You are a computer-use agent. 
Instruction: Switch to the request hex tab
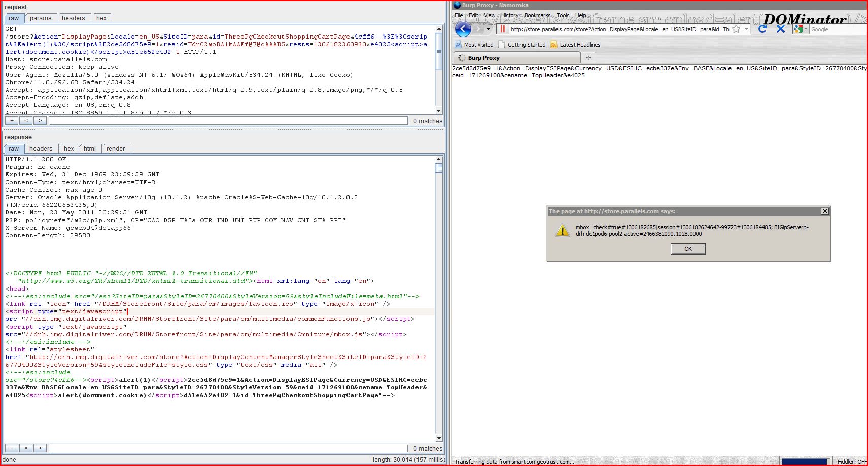(x=101, y=18)
